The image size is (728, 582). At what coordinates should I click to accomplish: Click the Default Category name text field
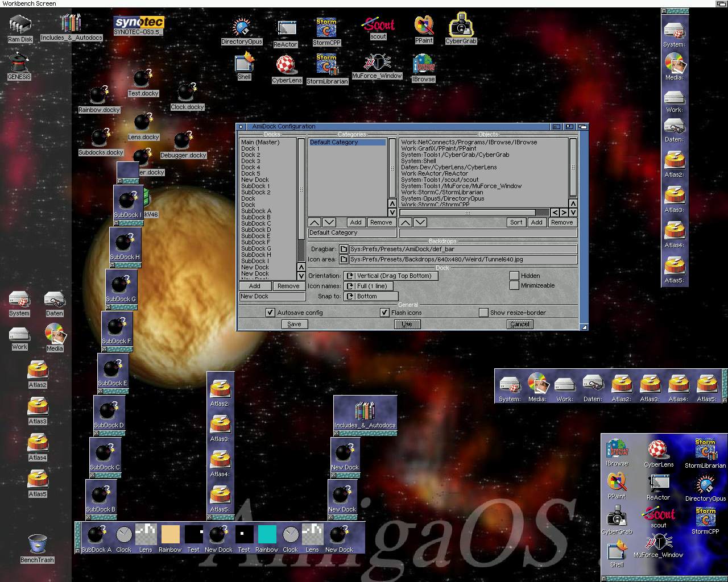tap(351, 232)
